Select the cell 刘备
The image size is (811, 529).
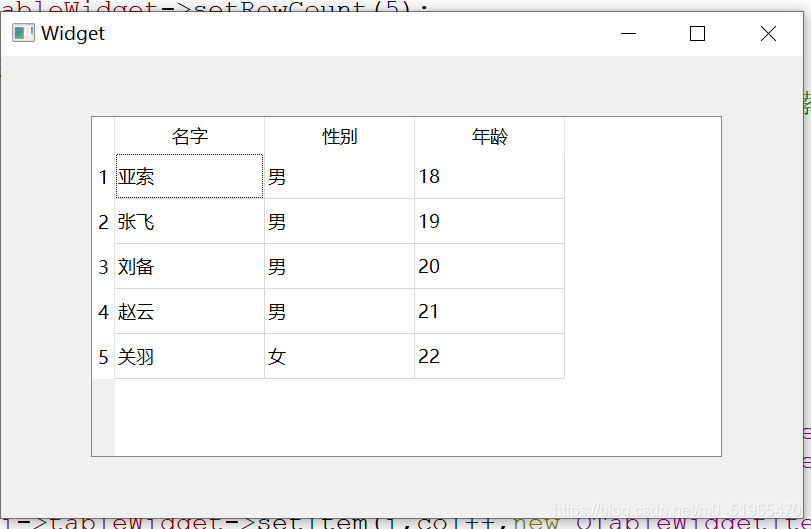click(189, 266)
